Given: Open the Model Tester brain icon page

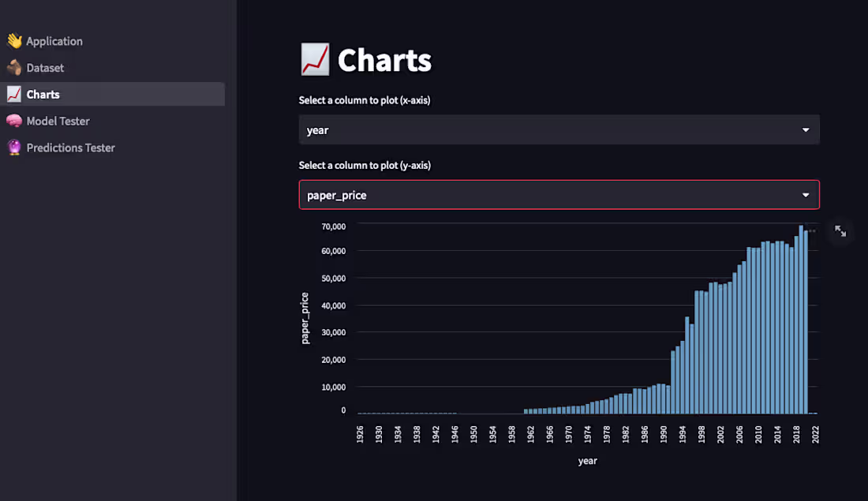Looking at the screenshot, I should (58, 121).
